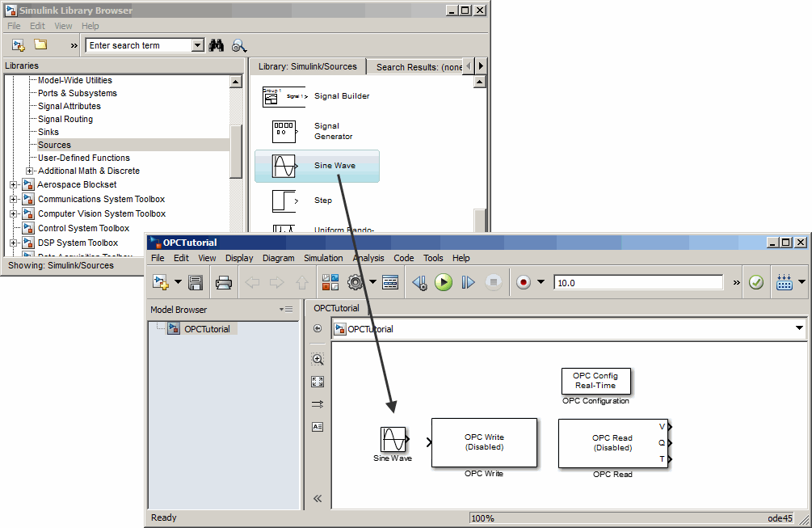Toggle sample time display arrow icon
The image size is (812, 528).
318,404
